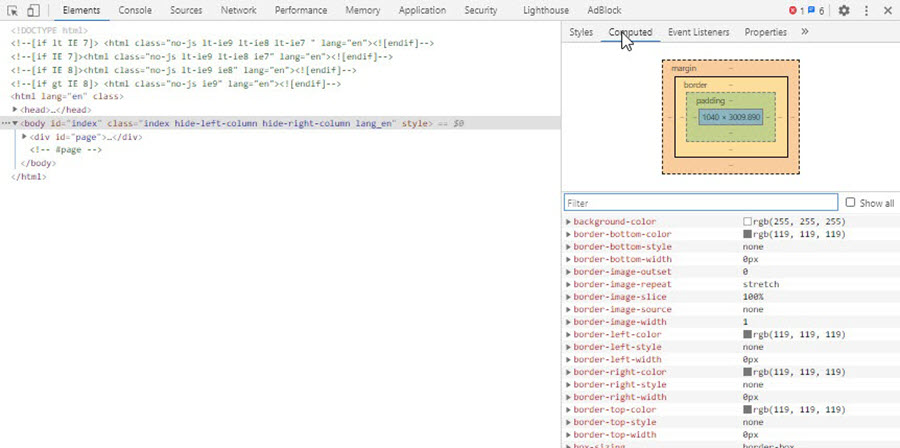Activate the inspect element picker icon

(x=12, y=10)
